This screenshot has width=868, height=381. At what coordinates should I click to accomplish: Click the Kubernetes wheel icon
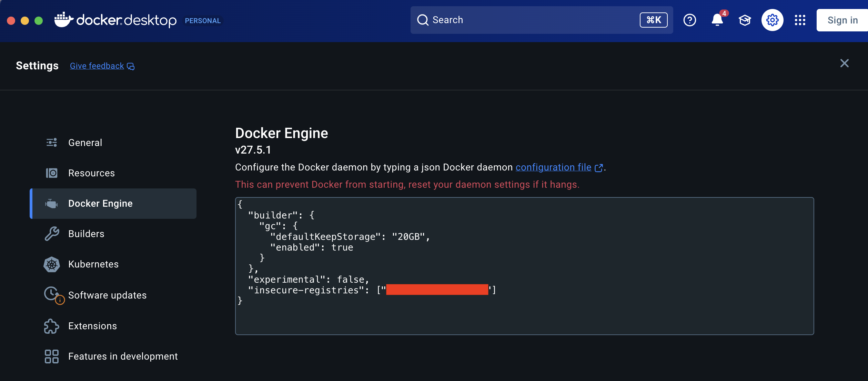click(52, 264)
